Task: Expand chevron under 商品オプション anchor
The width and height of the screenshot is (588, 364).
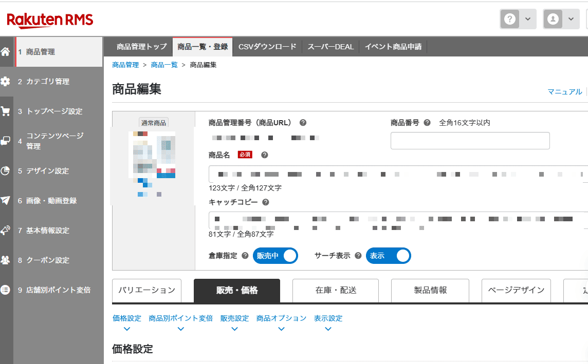Action: (281, 329)
